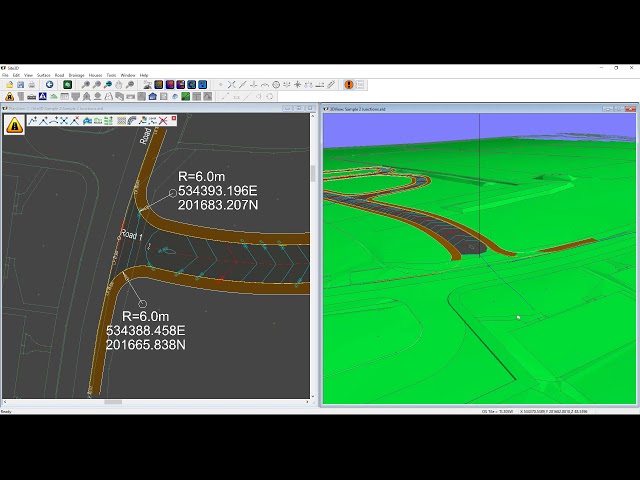The image size is (640, 480).
Task: Click the red-cross delete point icon in road toolbar
Action: pos(75,120)
